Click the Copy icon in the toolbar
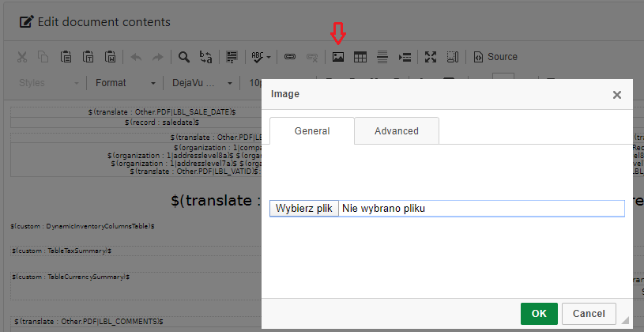This screenshot has height=332, width=644. (x=43, y=57)
